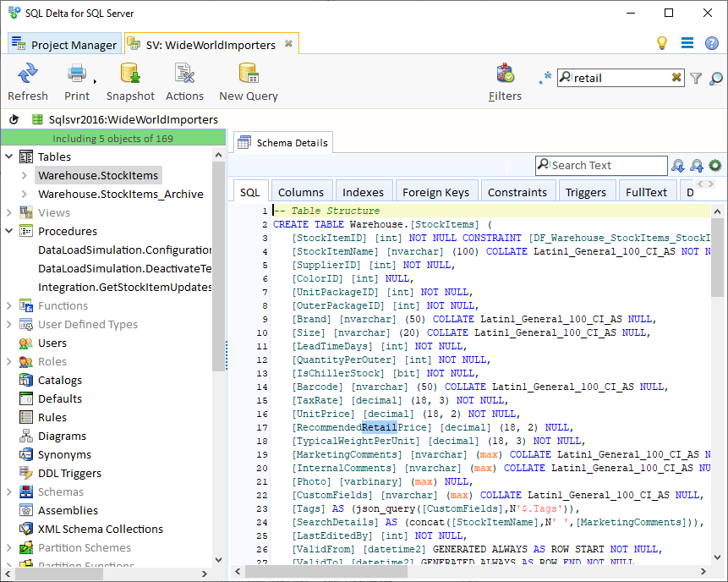This screenshot has width=728, height=582.
Task: Click the XML Schema Collections icon
Action: coord(26,529)
